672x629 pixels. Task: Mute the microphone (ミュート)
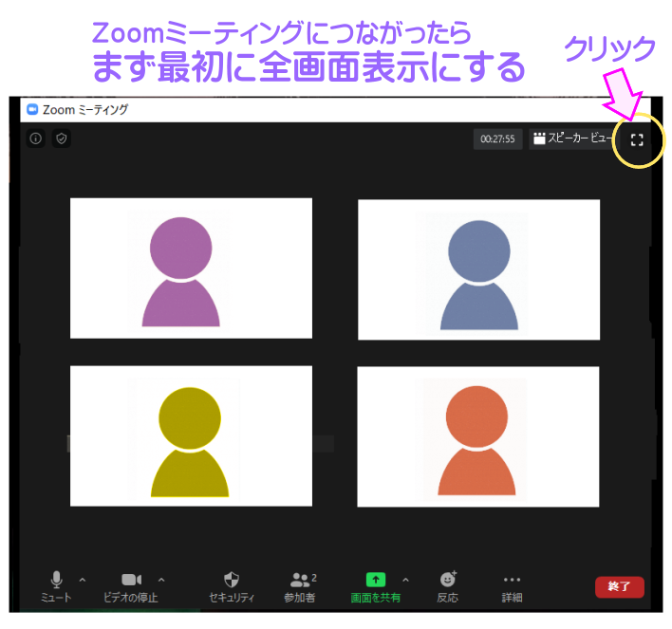(56, 586)
